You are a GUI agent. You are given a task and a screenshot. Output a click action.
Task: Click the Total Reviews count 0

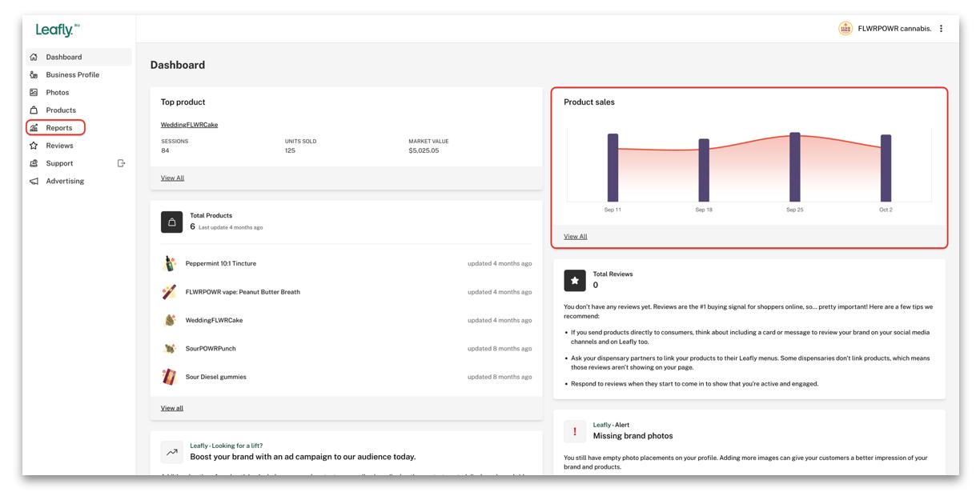click(596, 285)
